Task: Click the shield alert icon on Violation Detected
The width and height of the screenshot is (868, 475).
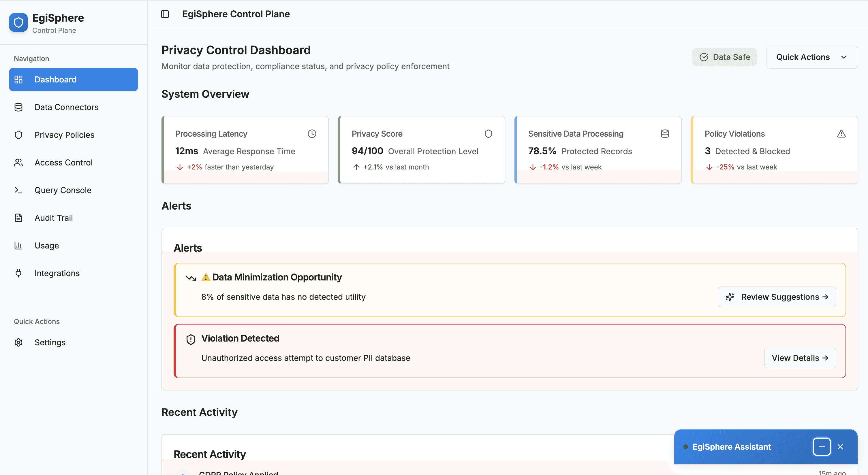Action: pos(191,339)
